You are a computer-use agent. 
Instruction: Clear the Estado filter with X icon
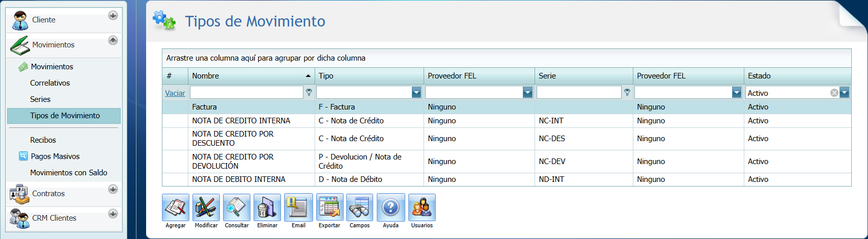click(834, 93)
